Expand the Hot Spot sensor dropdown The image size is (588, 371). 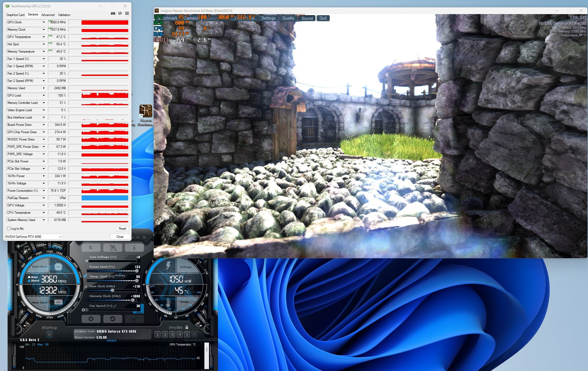point(44,44)
